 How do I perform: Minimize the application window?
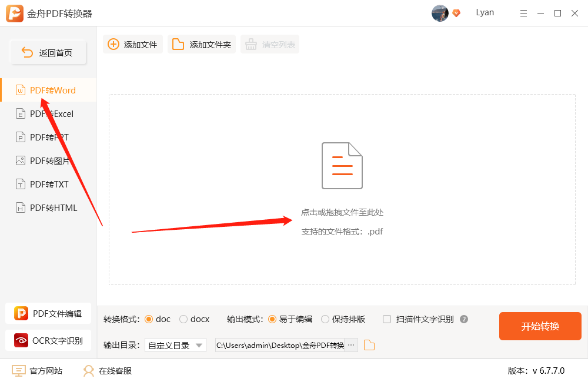point(540,14)
